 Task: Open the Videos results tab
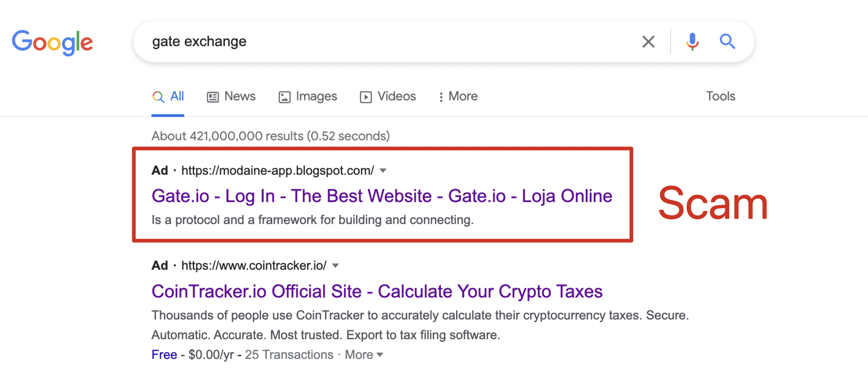[x=388, y=96]
